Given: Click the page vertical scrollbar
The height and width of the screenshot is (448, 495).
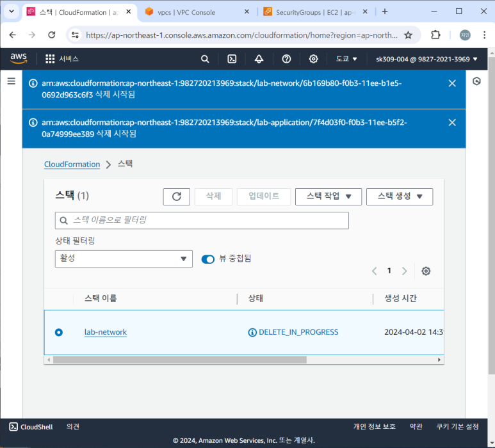Looking at the screenshot, I should click(x=491, y=214).
